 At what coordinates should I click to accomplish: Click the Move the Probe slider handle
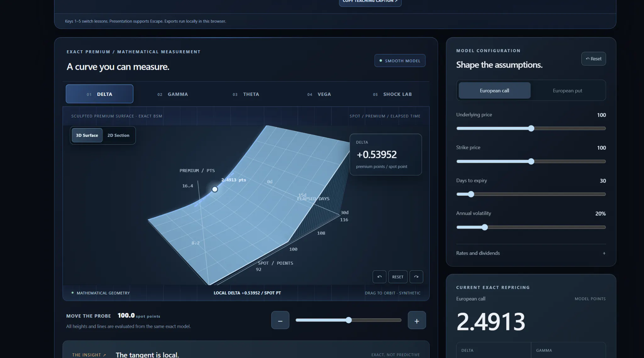click(x=348, y=320)
